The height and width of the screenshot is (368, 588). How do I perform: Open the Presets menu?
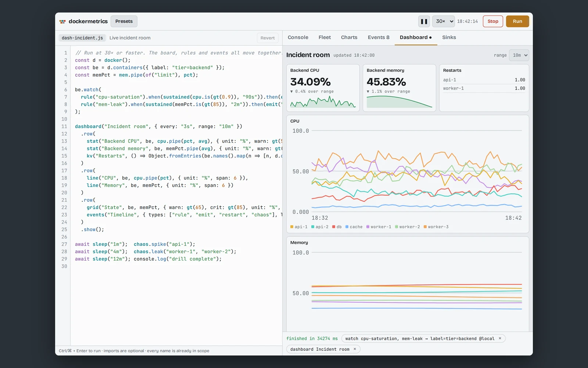(x=124, y=21)
